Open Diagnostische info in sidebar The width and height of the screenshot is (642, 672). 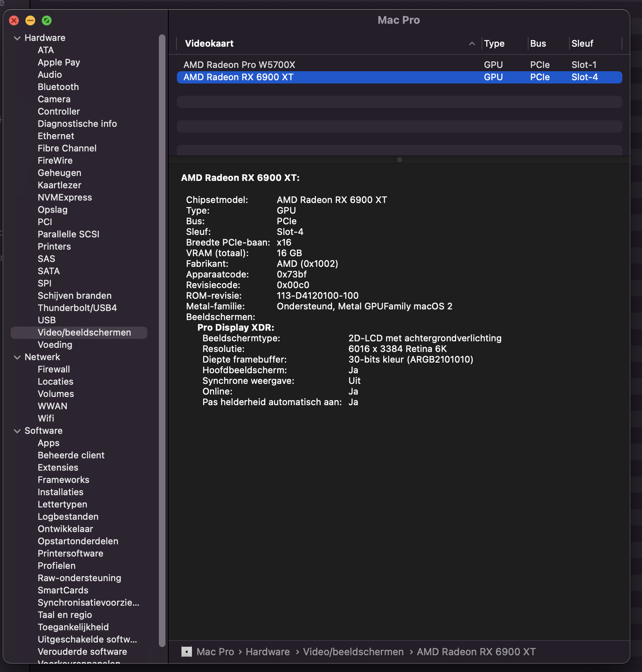click(x=77, y=124)
